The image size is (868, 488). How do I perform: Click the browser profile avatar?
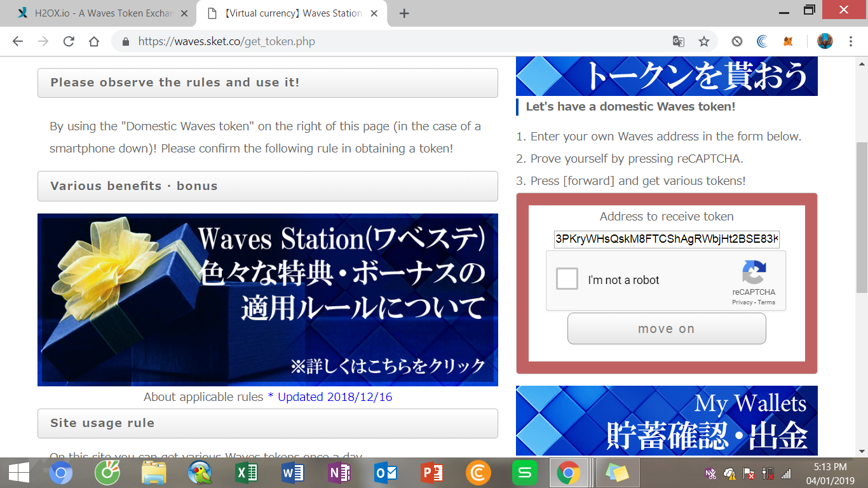824,40
